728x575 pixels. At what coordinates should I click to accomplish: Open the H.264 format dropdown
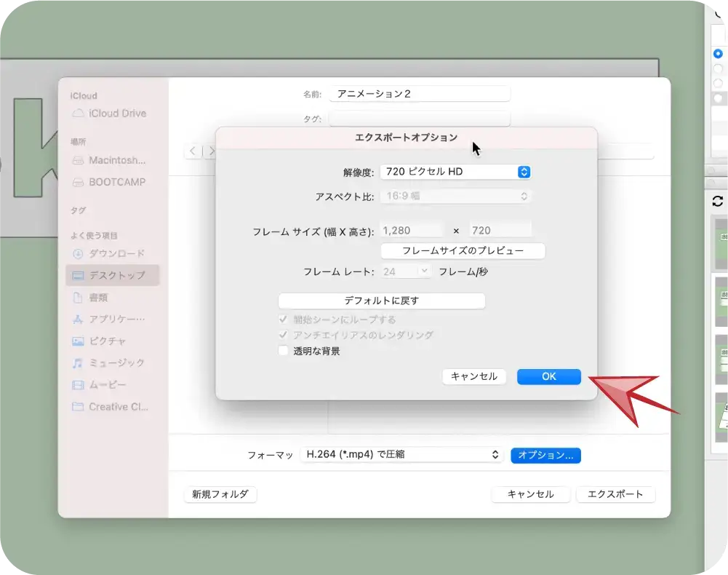tap(401, 454)
